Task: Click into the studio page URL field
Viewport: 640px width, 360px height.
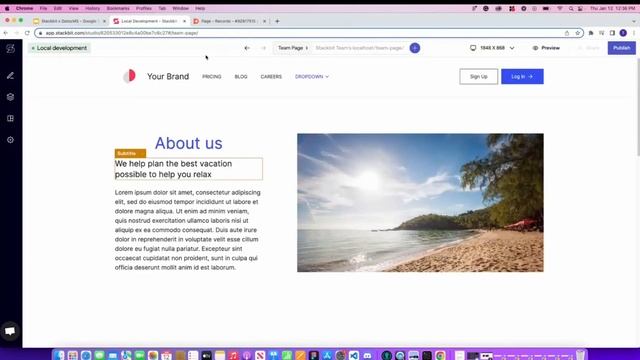Action: tap(360, 48)
